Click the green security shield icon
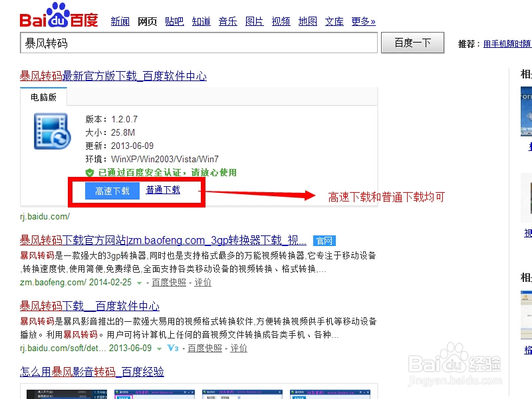The width and height of the screenshot is (532, 399). click(x=90, y=173)
